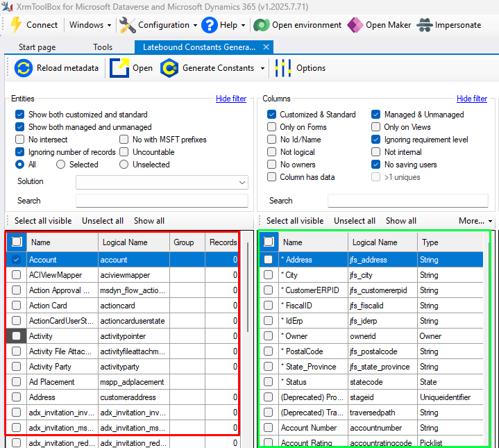Enable Only on Forms checkbox
This screenshot has width=499, height=448.
(x=271, y=126)
